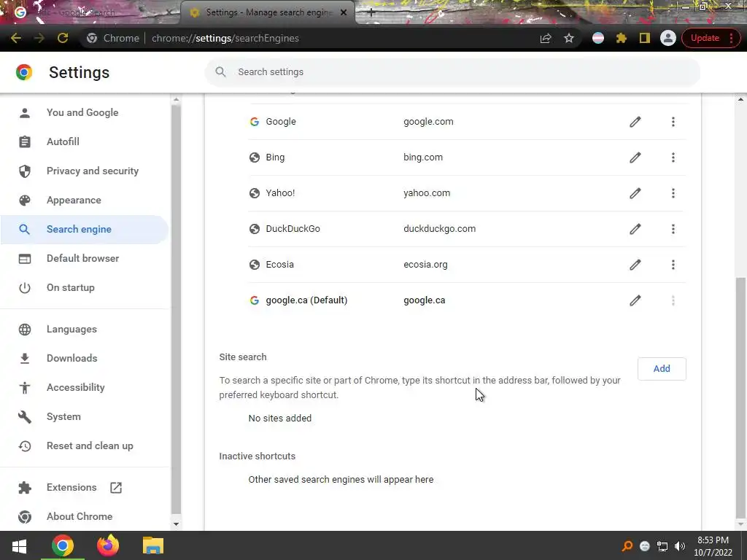Open more actions for Google row

pos(673,122)
